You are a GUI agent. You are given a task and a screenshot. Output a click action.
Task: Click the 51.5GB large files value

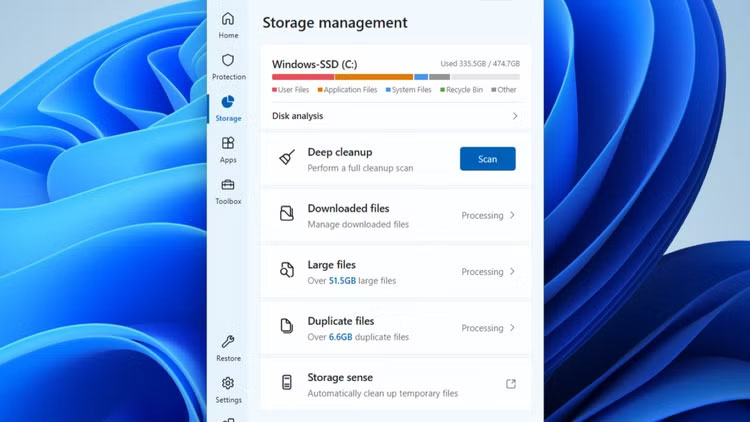342,281
